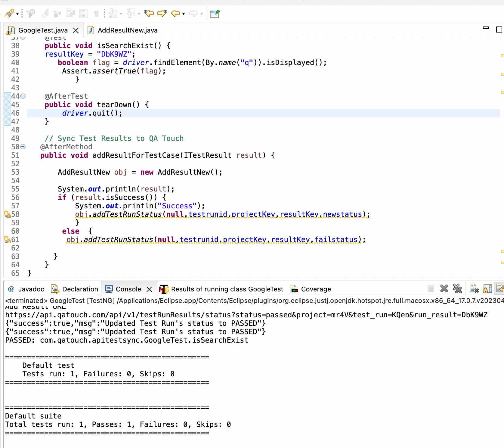This screenshot has width=504, height=448.
Task: Close the Console view
Action: pyautogui.click(x=149, y=289)
